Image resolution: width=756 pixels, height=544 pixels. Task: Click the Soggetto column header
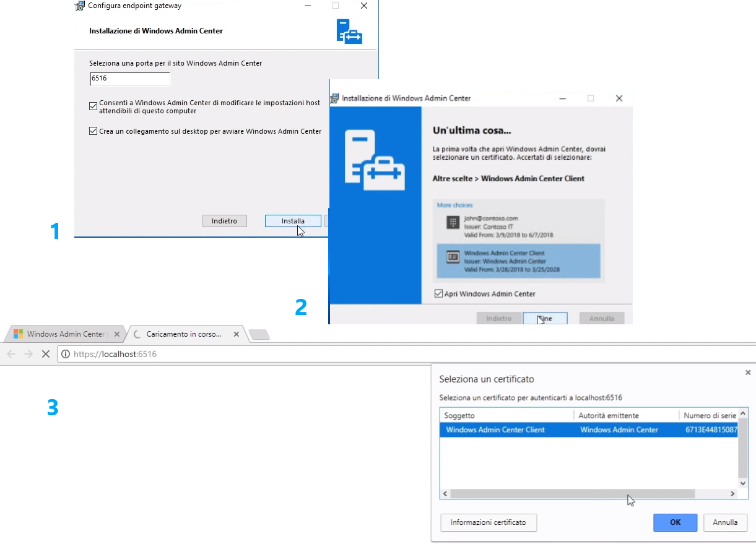coord(507,415)
